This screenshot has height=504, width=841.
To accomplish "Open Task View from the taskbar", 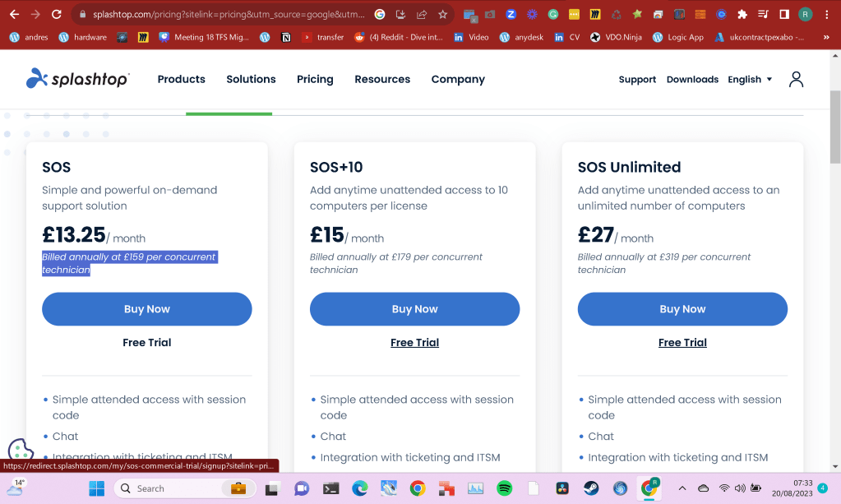I will pyautogui.click(x=272, y=488).
